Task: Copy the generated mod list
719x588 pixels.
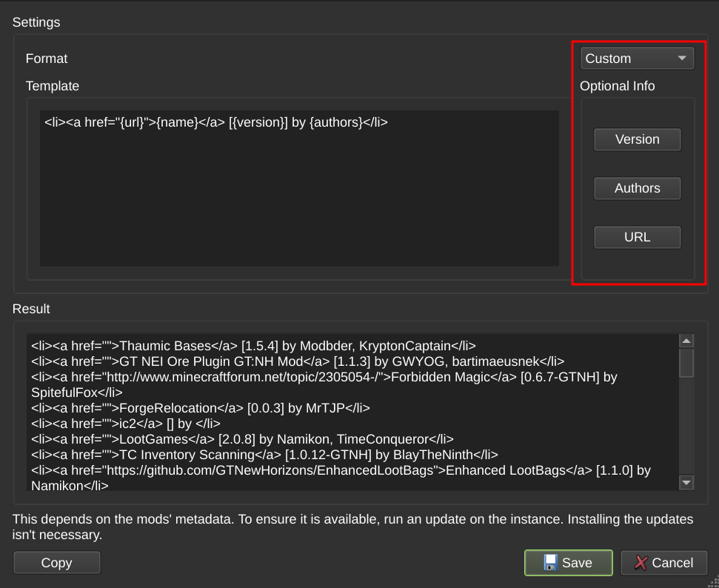Action: tap(56, 563)
